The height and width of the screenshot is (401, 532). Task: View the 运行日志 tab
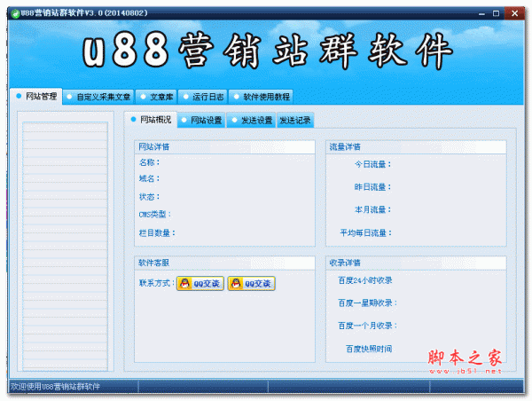click(203, 97)
